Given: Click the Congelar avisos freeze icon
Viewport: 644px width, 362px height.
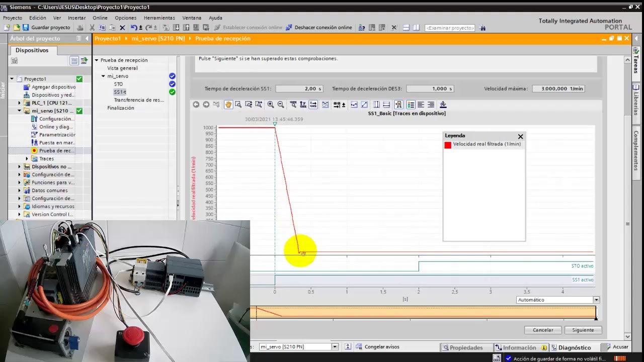Looking at the screenshot, I should (x=360, y=347).
